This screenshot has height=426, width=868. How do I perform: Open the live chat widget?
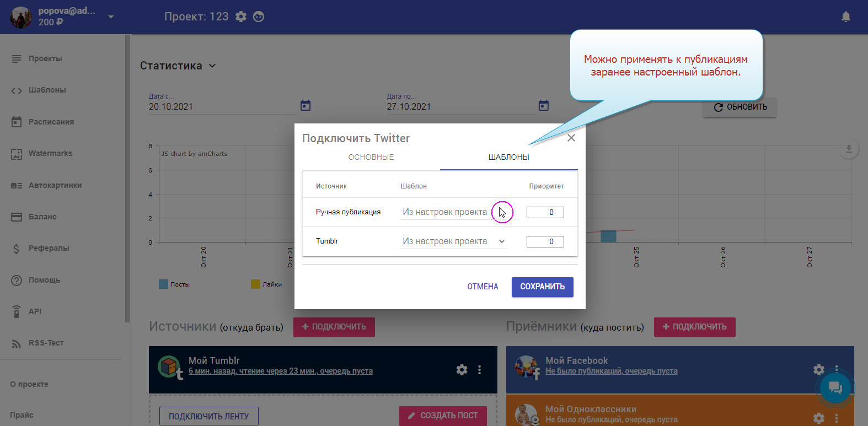point(835,388)
